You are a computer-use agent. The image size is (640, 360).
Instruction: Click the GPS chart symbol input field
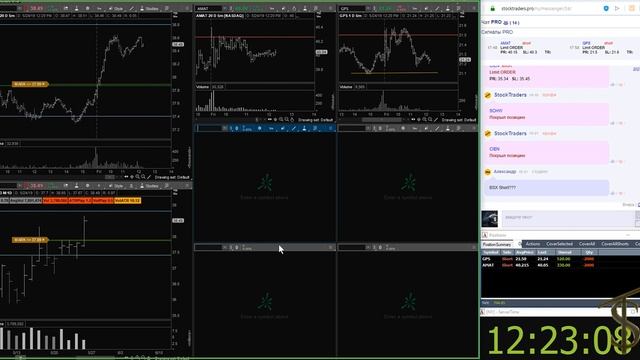coord(352,8)
